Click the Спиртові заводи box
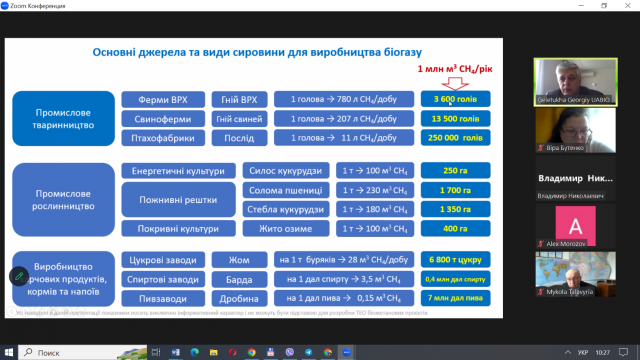This screenshot has width=640, height=360. pos(163,280)
